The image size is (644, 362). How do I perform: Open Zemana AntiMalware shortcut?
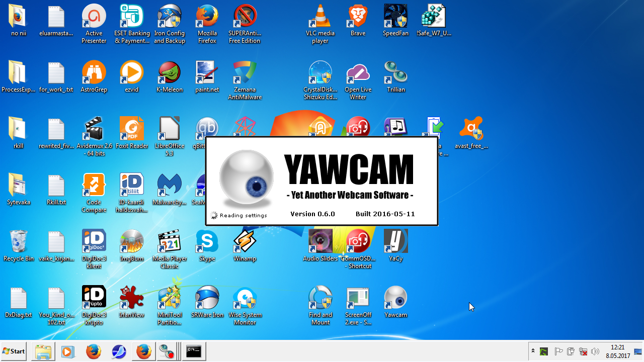click(x=245, y=80)
